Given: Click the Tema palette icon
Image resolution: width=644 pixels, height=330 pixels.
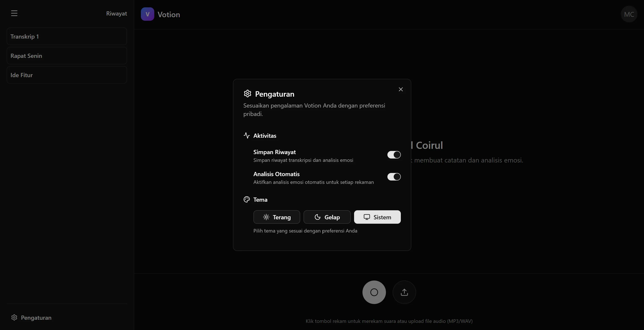Looking at the screenshot, I should [x=247, y=199].
